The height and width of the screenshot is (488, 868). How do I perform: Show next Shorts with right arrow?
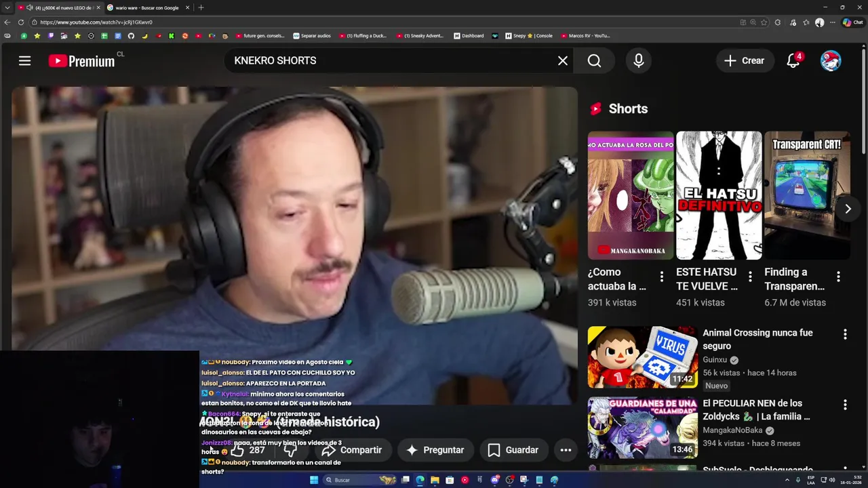coord(848,209)
